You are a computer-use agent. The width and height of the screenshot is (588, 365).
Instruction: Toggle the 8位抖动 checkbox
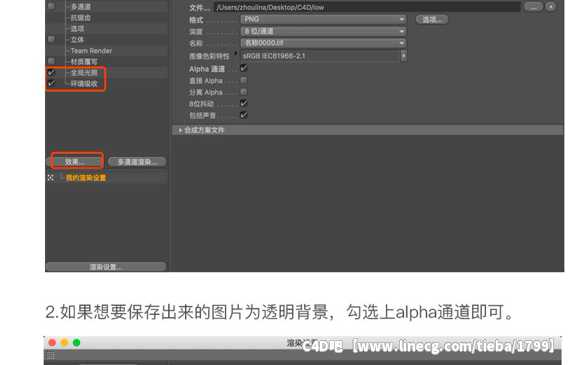[244, 103]
